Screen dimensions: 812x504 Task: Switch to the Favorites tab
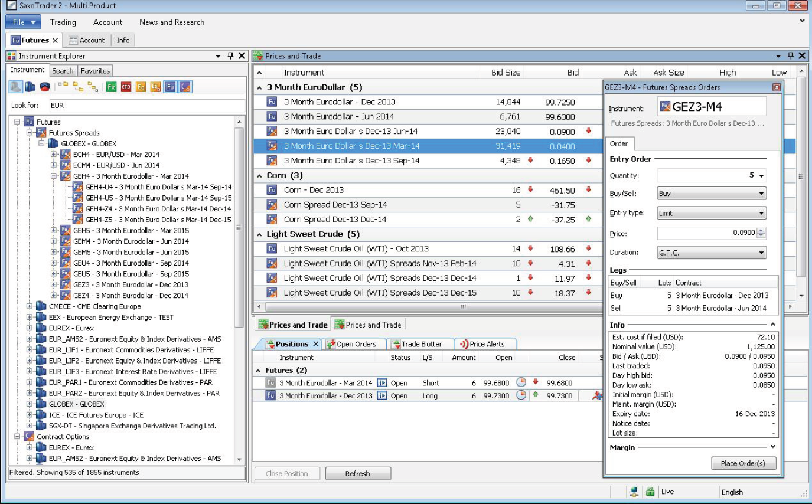[x=95, y=71]
